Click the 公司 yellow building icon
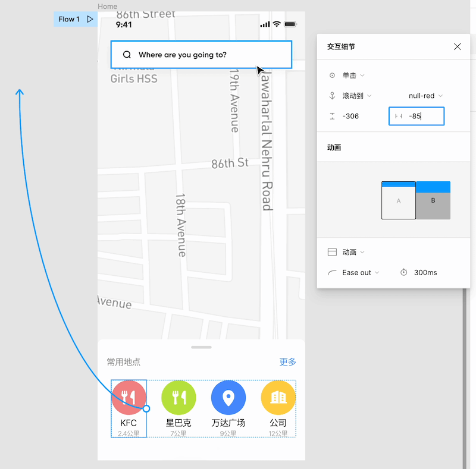The height and width of the screenshot is (469, 476). pyautogui.click(x=278, y=397)
